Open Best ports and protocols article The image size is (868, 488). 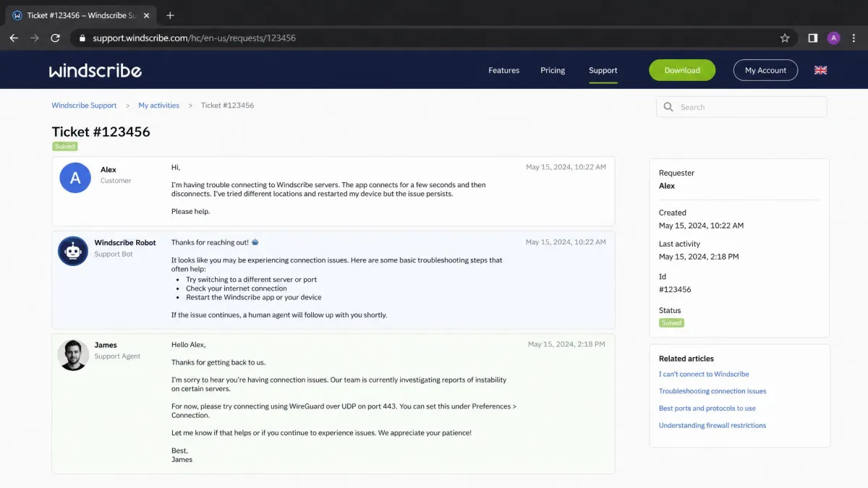707,408
